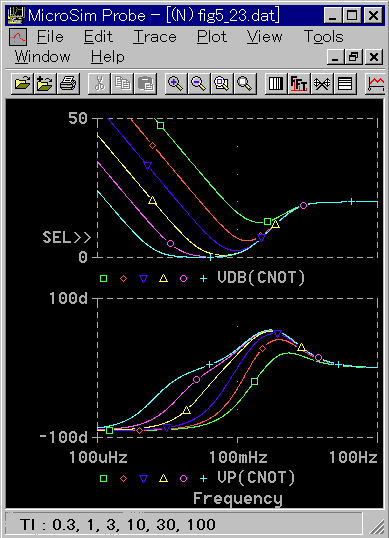Click the SEL>> plot selection marker
This screenshot has width=389, height=538.
click(x=67, y=237)
